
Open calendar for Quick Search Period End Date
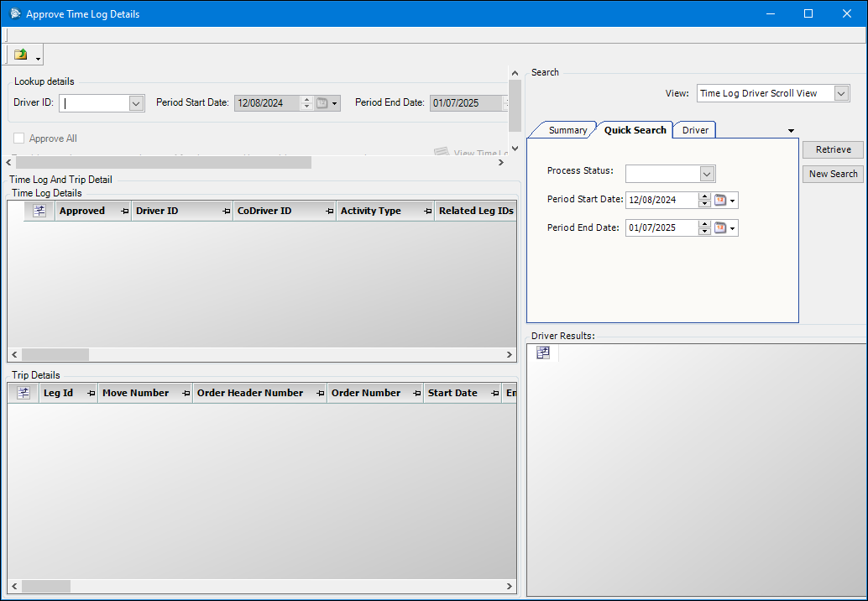pos(719,228)
